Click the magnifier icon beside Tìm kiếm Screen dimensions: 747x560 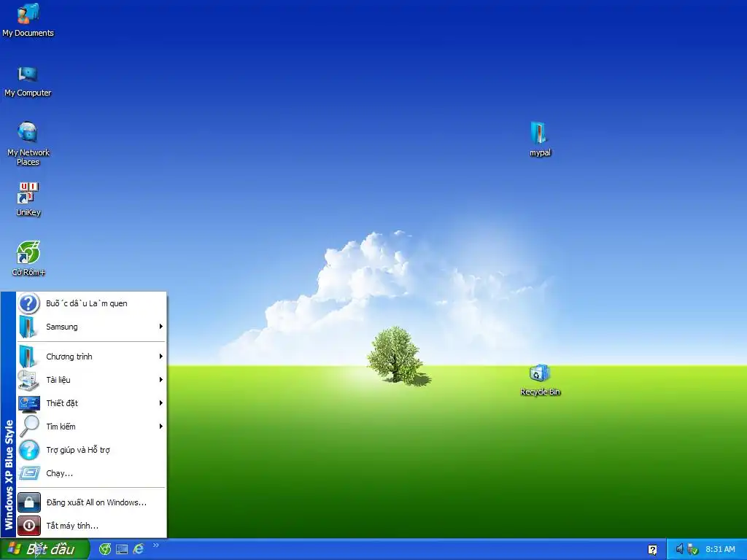pyautogui.click(x=29, y=426)
